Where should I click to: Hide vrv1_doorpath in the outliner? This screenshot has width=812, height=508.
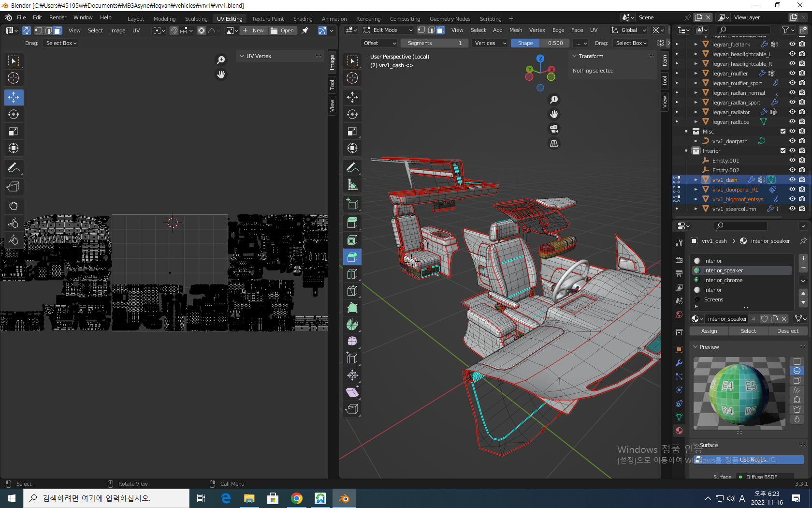pos(792,141)
